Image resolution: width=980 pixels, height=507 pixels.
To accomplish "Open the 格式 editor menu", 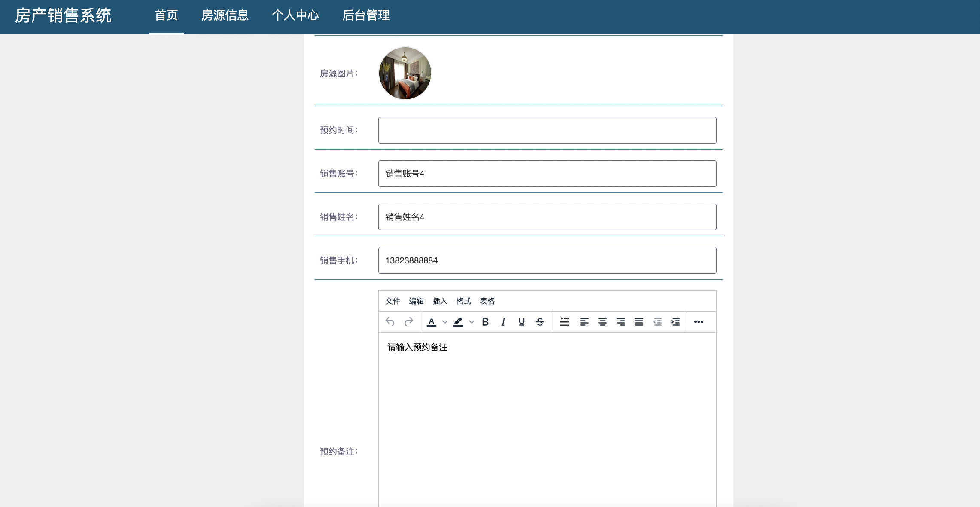I will [x=463, y=301].
